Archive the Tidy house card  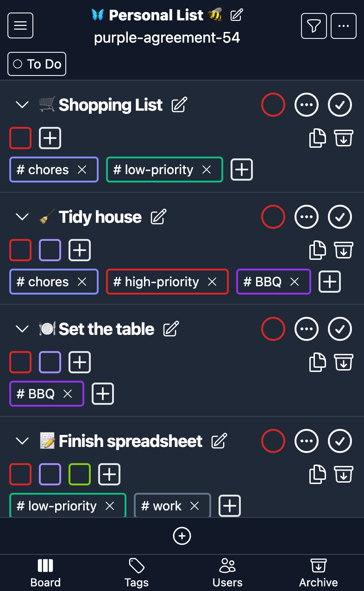[343, 250]
